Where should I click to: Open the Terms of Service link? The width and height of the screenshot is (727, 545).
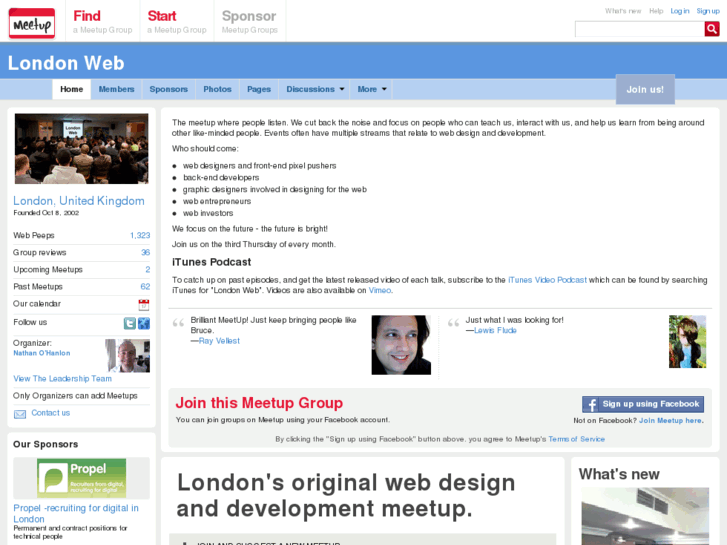pyautogui.click(x=576, y=439)
